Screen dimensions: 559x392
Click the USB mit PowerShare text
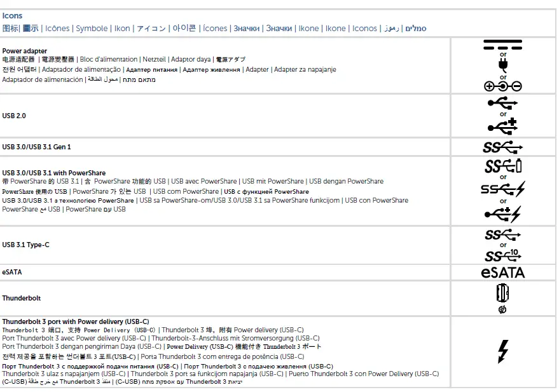tap(273, 181)
